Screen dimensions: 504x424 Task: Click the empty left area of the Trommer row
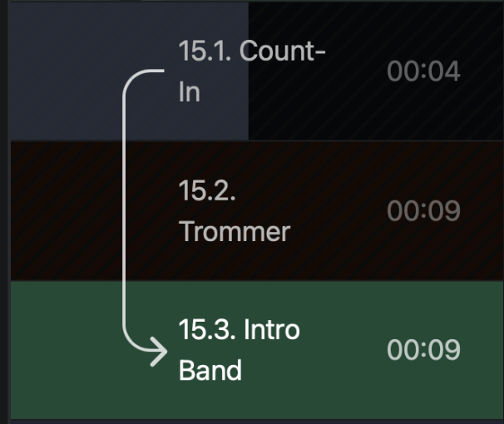(x=66, y=210)
